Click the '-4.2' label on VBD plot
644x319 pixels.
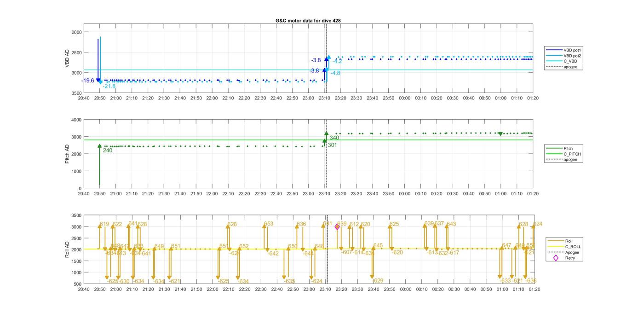[x=337, y=61]
